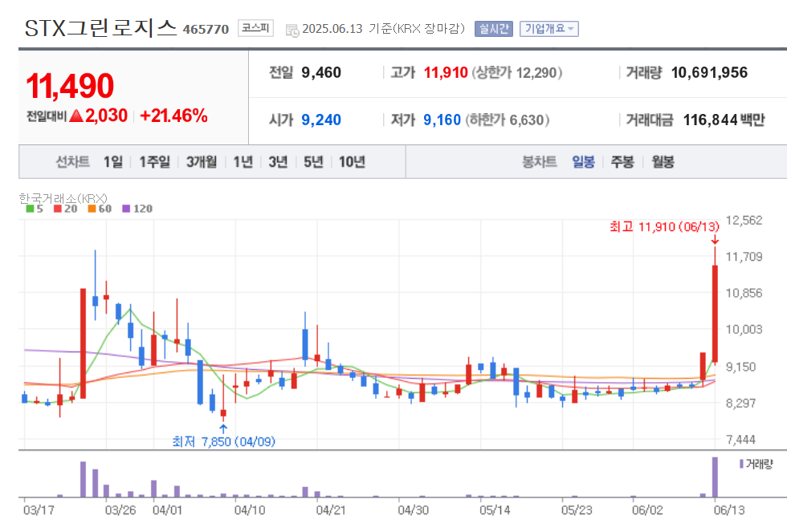The image size is (787, 532).
Task: Select the 1주일 line chart tab
Action: (154, 162)
